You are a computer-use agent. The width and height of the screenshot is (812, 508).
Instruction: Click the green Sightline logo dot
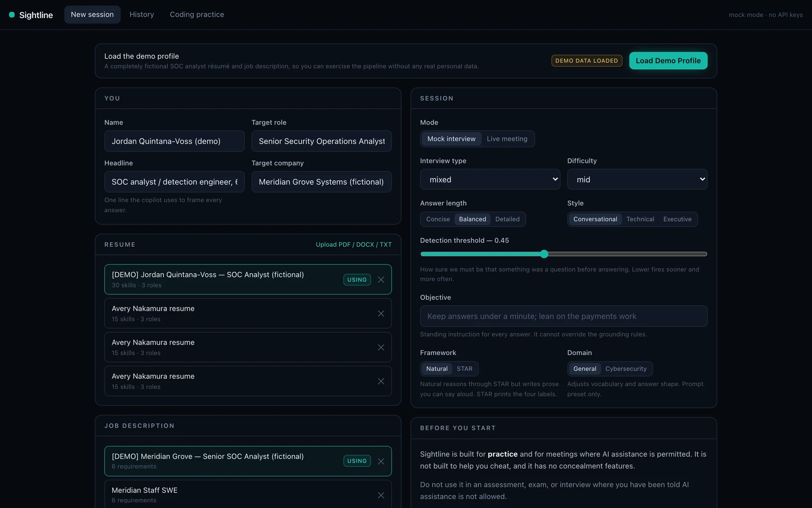12,15
